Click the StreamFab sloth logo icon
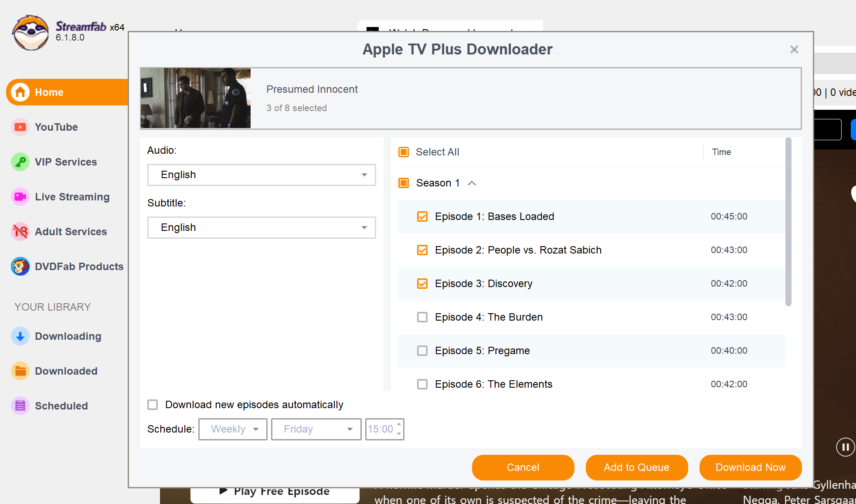The image size is (856, 504). (31, 33)
